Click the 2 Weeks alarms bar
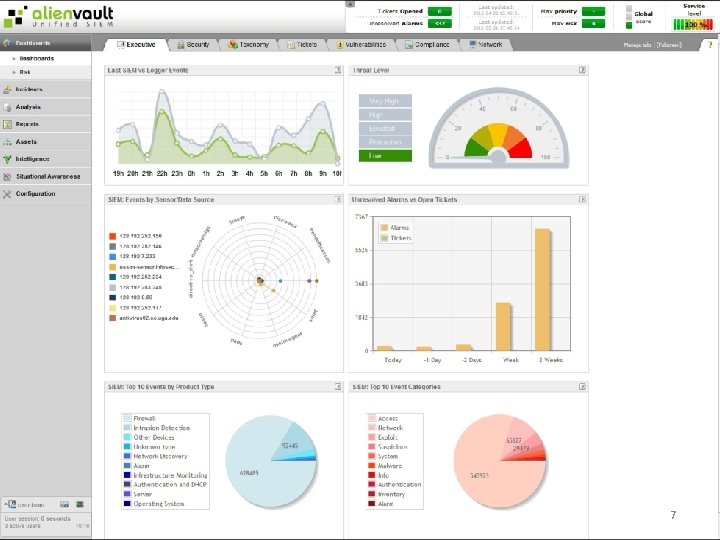Screen dimensions: 720x540 click(543, 289)
